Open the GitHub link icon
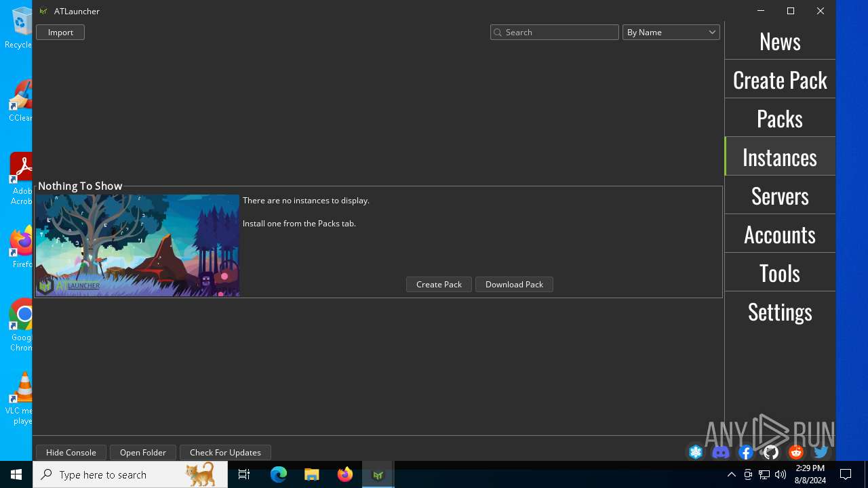Image resolution: width=868 pixels, height=488 pixels. point(771,452)
